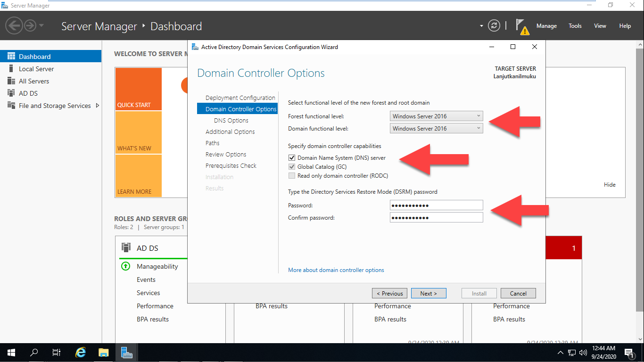Image resolution: width=644 pixels, height=362 pixels.
Task: Click the Local Server icon in sidebar
Action: (11, 69)
